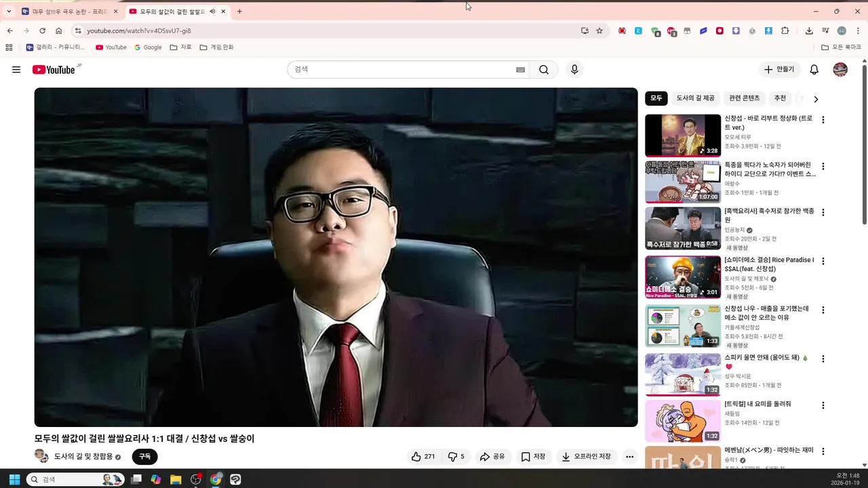Open Chrome downloads icon
The height and width of the screenshot is (488, 868).
tap(809, 30)
